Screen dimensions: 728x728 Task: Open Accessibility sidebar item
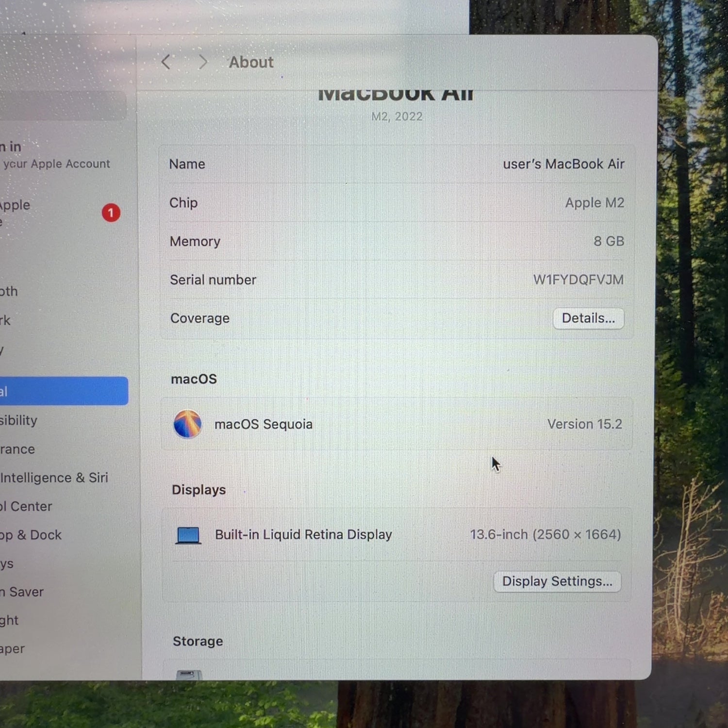18,420
